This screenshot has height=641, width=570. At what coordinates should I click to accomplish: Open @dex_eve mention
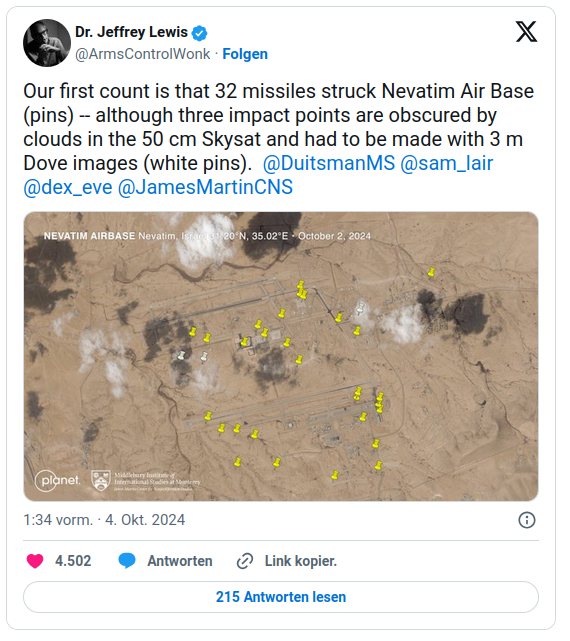68,187
